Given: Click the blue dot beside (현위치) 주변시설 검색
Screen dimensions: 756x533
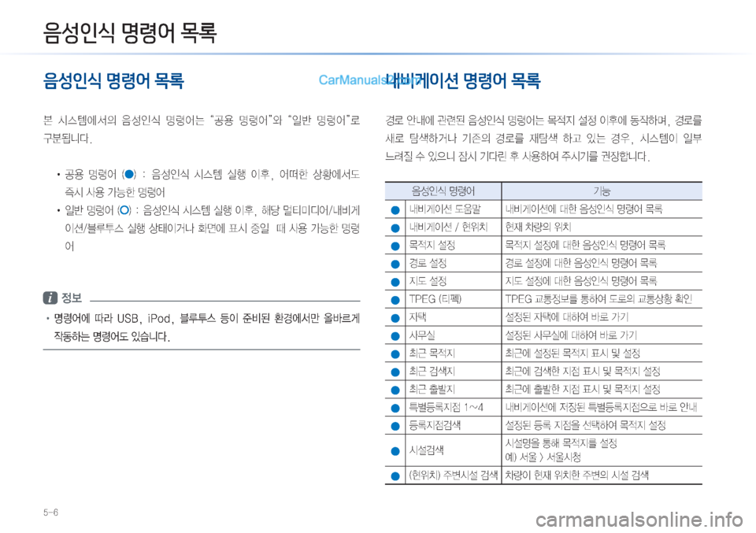Looking at the screenshot, I should coord(395,476).
